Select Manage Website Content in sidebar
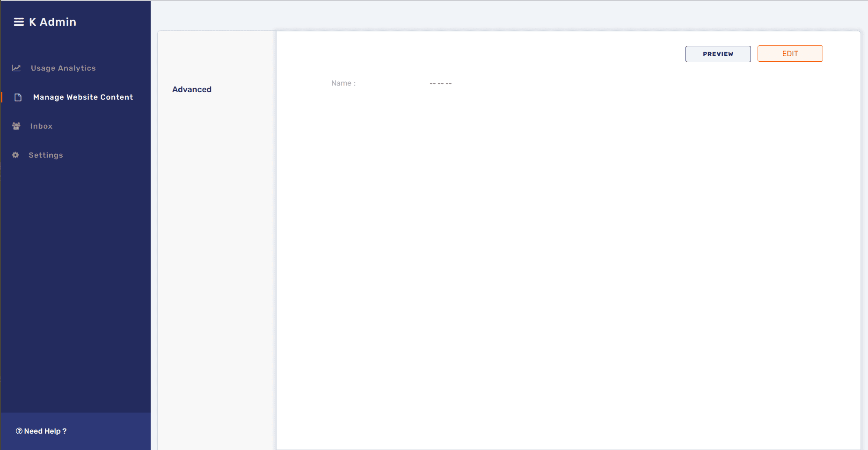868x450 pixels. (x=82, y=97)
